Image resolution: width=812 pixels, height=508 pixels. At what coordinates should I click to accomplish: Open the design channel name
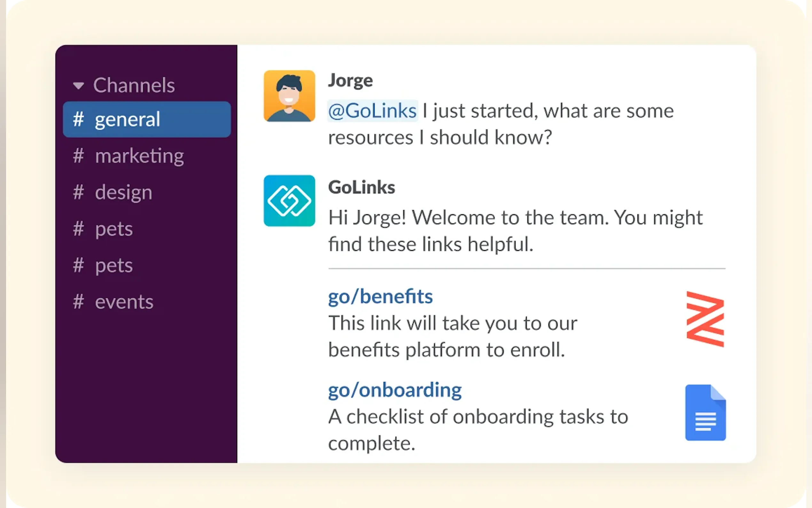[123, 192]
